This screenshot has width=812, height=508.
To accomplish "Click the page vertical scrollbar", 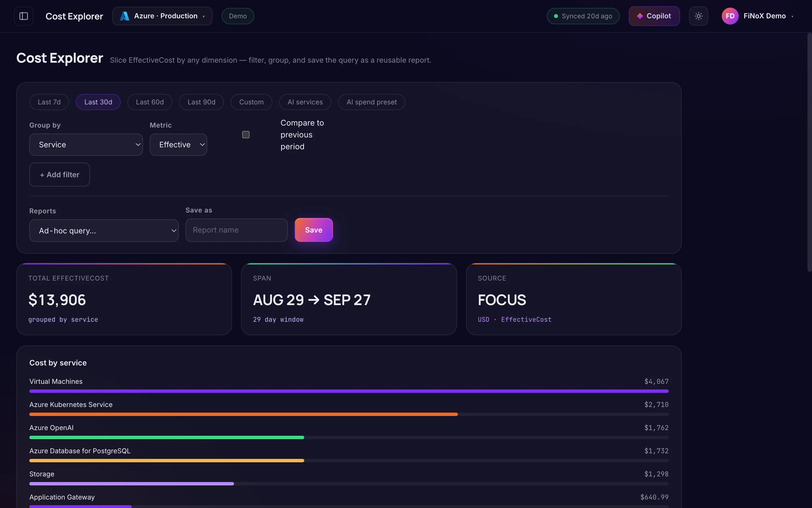I will (809, 152).
